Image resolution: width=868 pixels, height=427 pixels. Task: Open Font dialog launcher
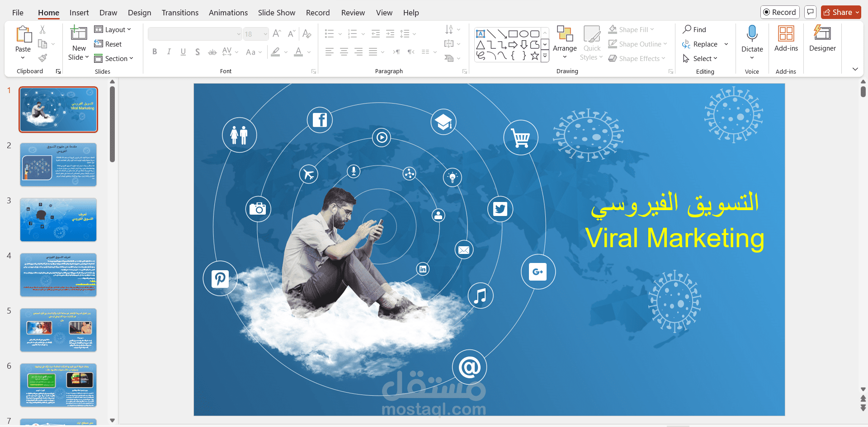click(x=314, y=71)
